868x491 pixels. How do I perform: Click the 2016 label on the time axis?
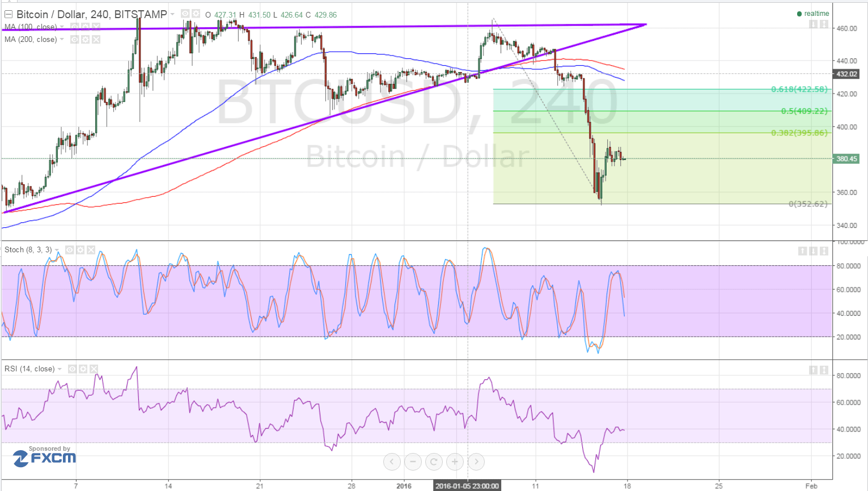pyautogui.click(x=404, y=486)
